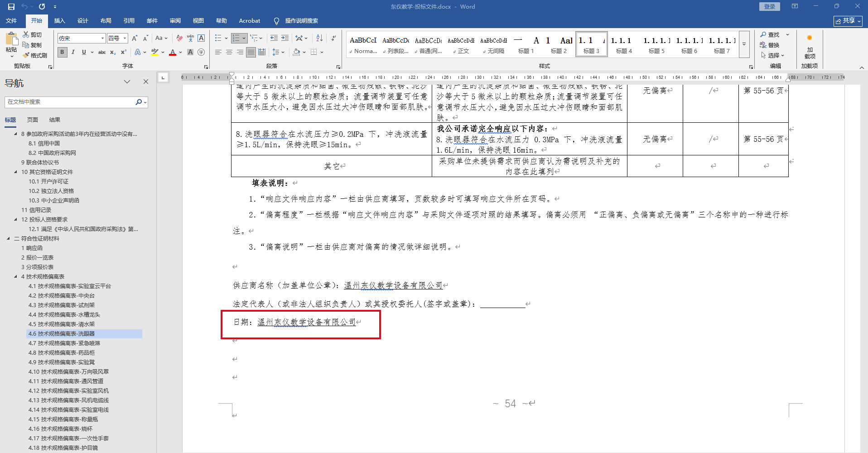Show the Pages (页面) view in navigation
This screenshot has width=868, height=453.
coord(33,120)
